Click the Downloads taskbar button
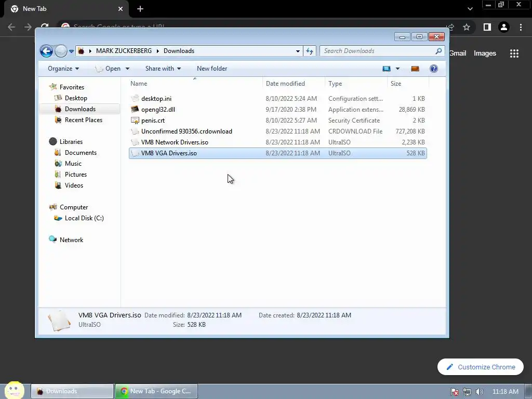The height and width of the screenshot is (399, 532). (72, 391)
